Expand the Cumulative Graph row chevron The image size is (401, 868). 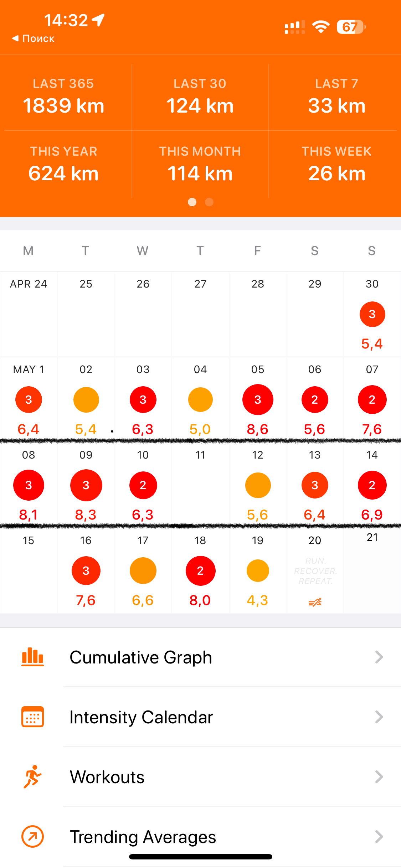379,657
